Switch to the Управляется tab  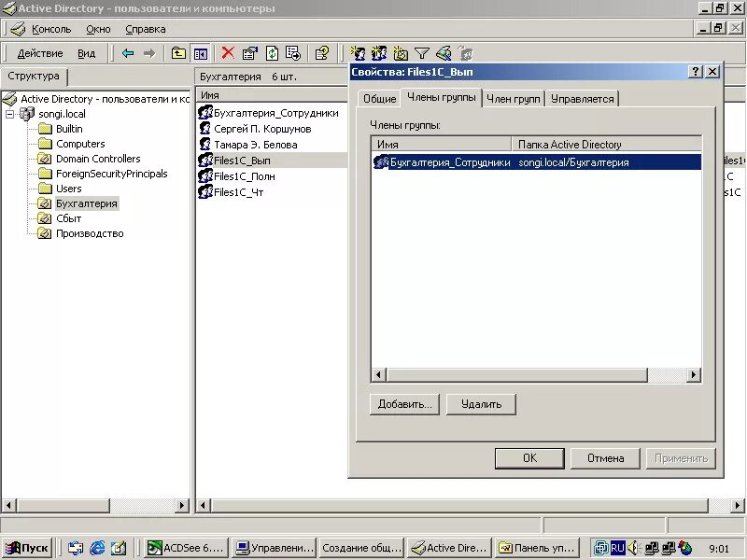coord(582,99)
